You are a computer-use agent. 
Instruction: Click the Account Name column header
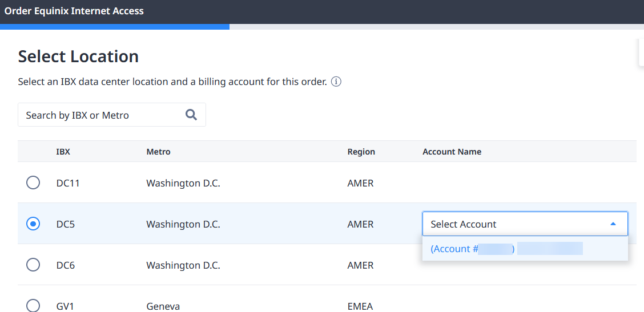[x=452, y=152]
